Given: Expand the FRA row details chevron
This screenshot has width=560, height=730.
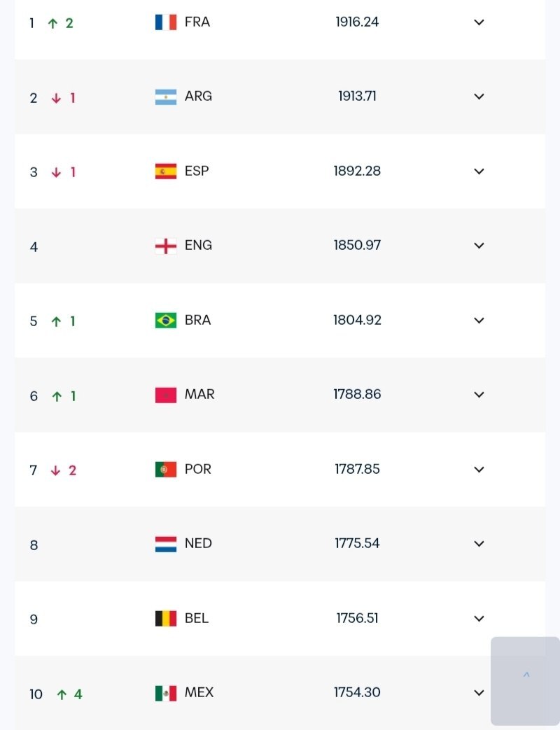Looking at the screenshot, I should tap(479, 22).
